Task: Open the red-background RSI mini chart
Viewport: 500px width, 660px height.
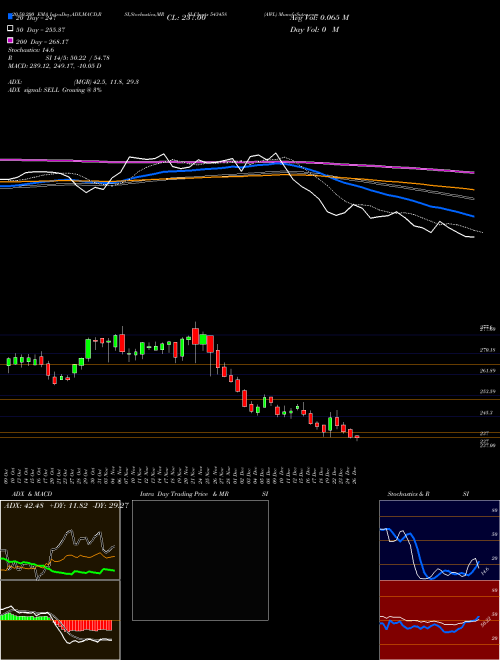Action: pyautogui.click(x=439, y=620)
